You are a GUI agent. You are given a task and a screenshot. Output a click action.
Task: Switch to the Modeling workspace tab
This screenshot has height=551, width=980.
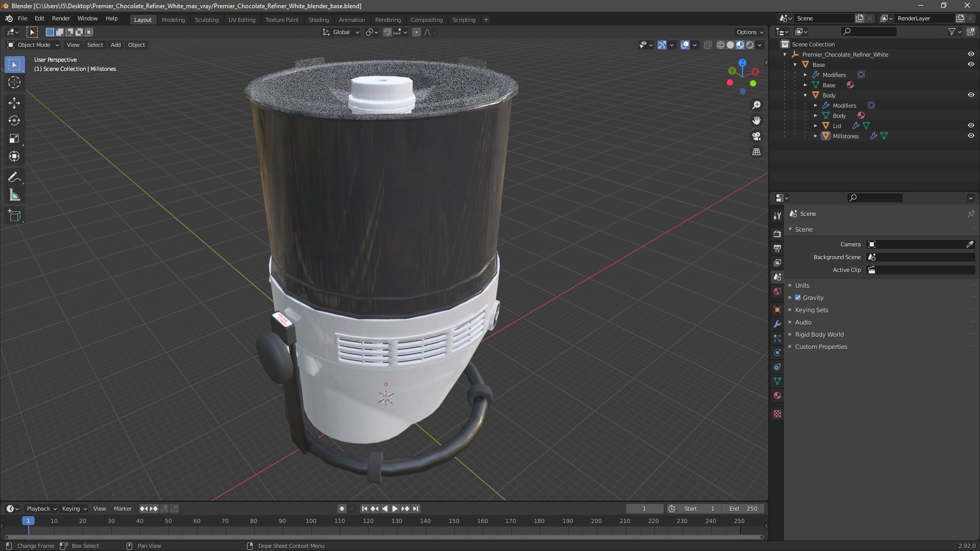(173, 20)
